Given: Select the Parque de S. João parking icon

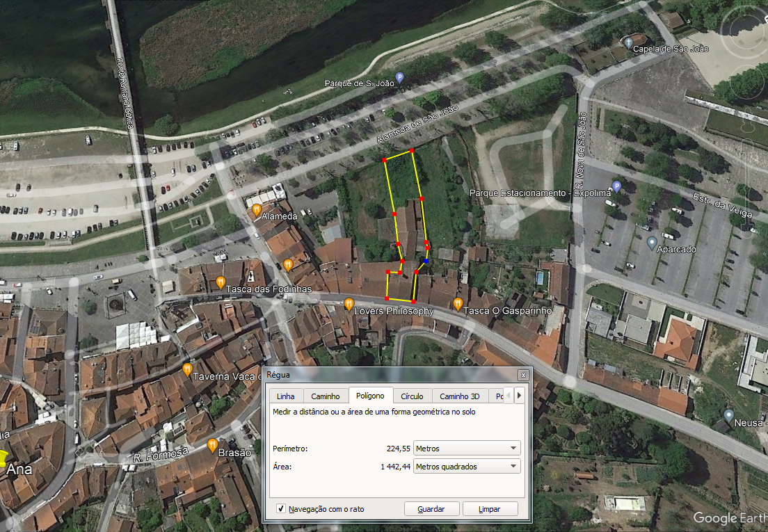Looking at the screenshot, I should (399, 77).
